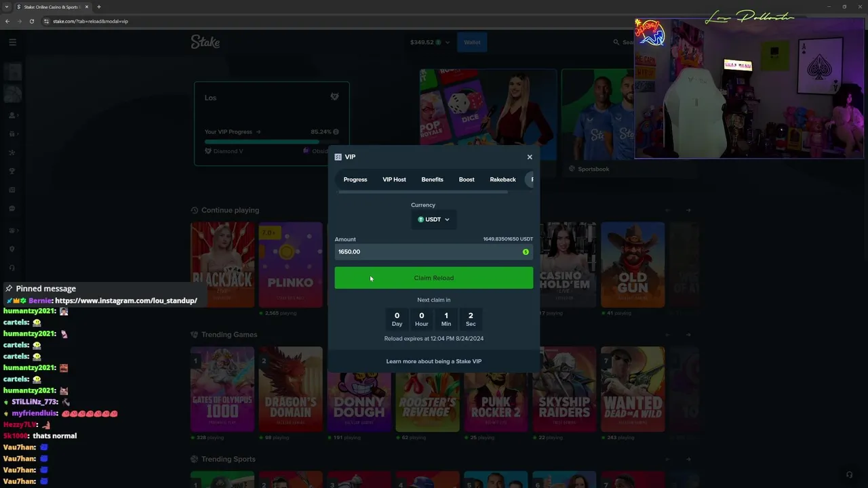Click the Search magnifier icon in the header

point(616,42)
